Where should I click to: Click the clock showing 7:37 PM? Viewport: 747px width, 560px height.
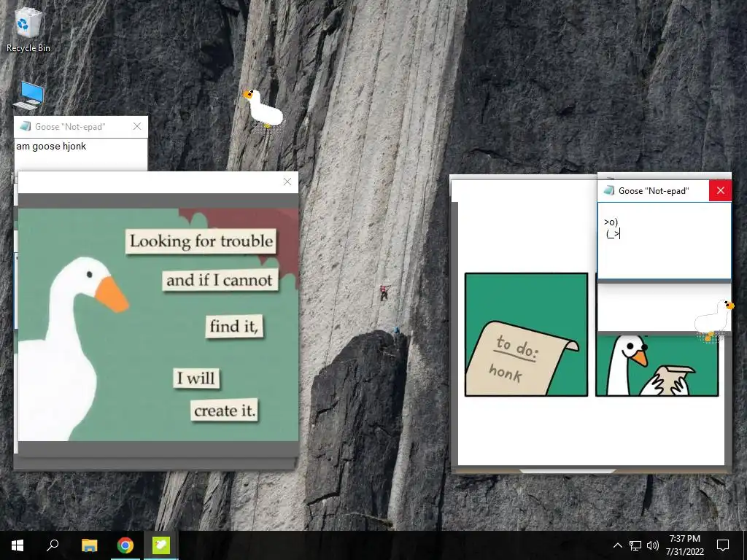coord(684,539)
